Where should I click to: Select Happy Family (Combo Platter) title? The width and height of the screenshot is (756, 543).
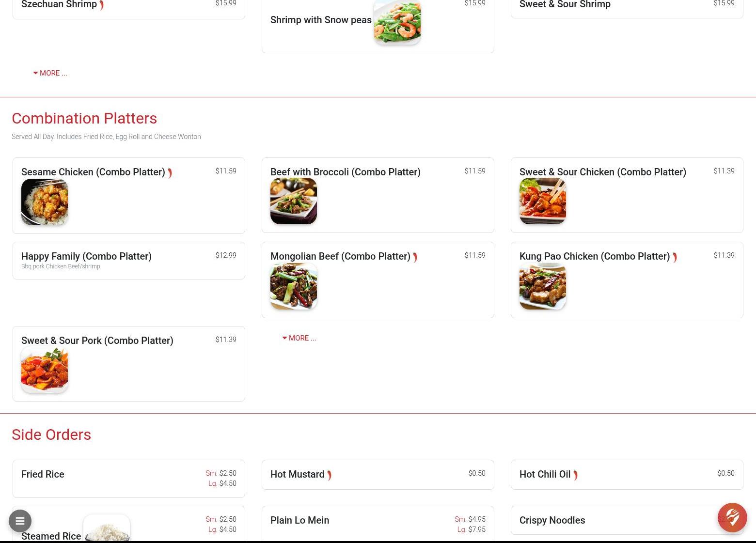click(x=86, y=256)
